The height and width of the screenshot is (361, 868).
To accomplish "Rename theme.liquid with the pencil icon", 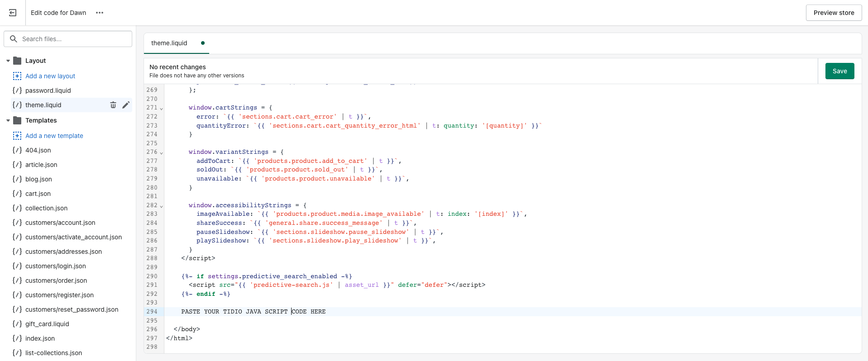I will (126, 105).
